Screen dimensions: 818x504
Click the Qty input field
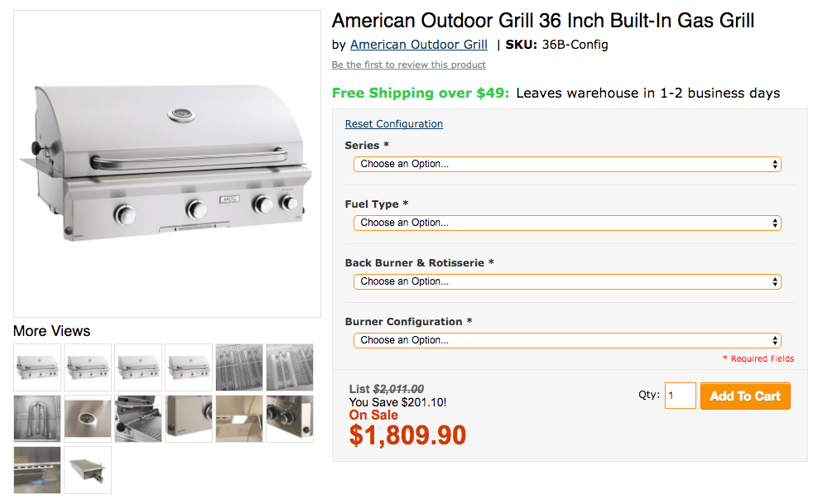pos(680,396)
